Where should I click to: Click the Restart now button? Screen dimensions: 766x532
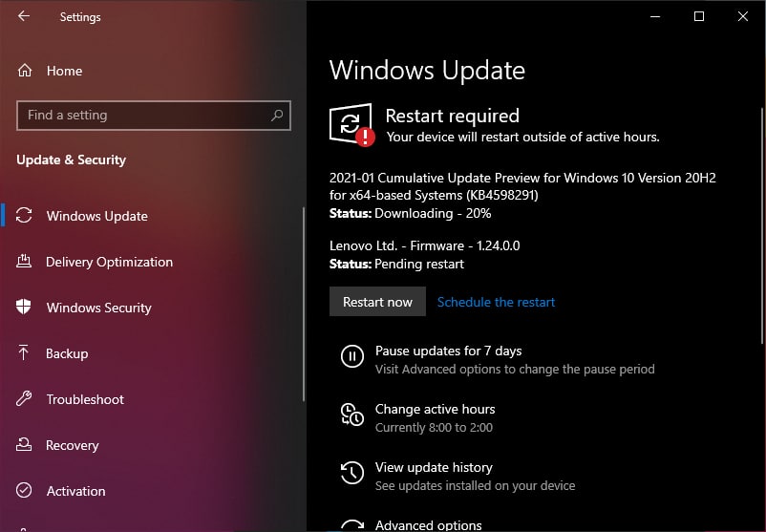point(377,302)
